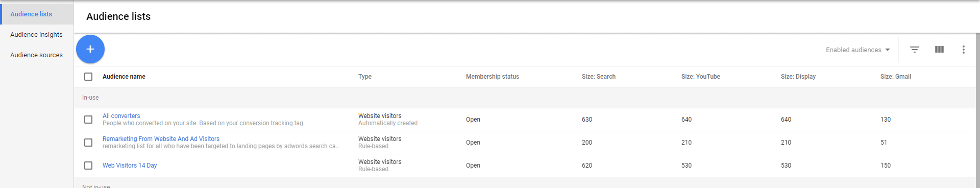980x188 pixels.
Task: Sort by Audience name column header
Action: click(x=124, y=77)
